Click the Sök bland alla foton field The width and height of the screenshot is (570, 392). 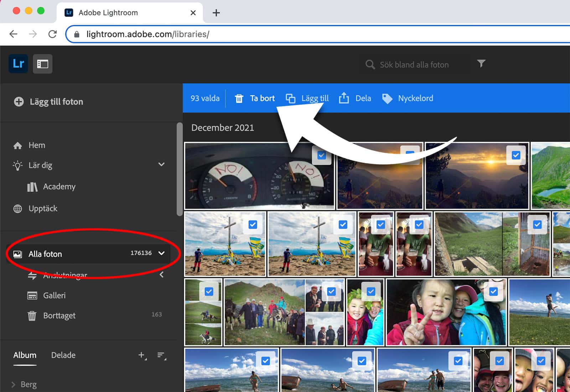coord(414,65)
